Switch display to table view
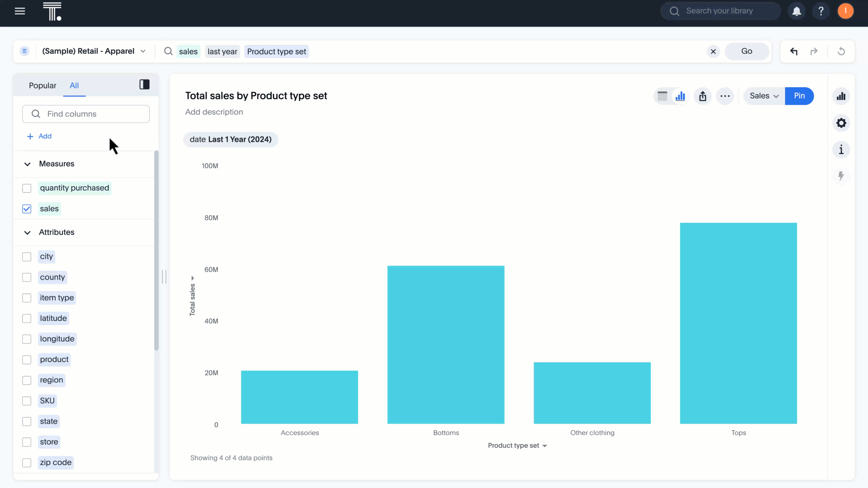868x488 pixels. point(662,96)
